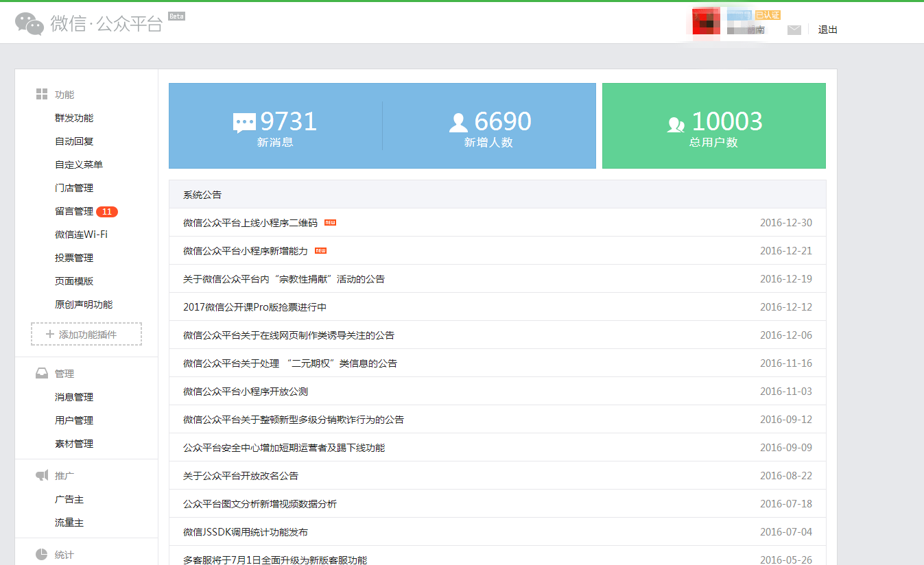Open 自定义菜单 in sidebar
This screenshot has height=565, width=924.
[x=79, y=165]
